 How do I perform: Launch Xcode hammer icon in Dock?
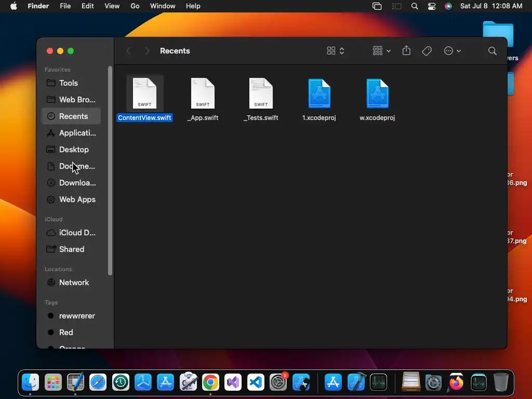tap(356, 382)
